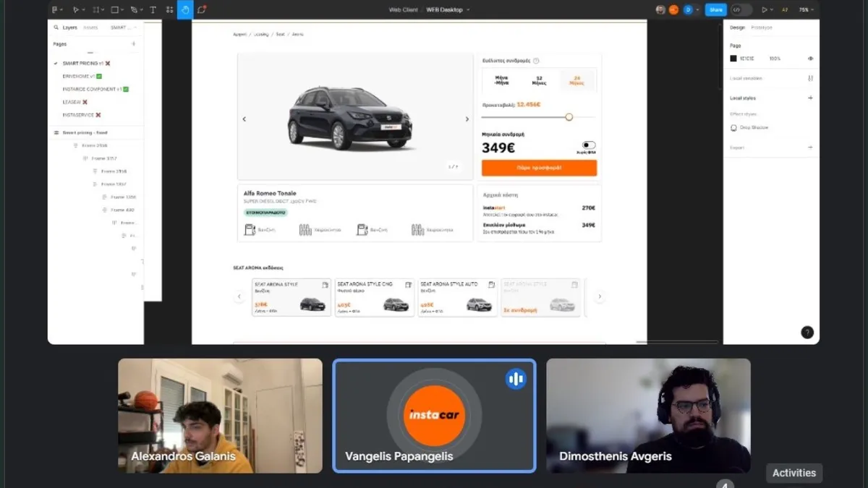Click the orange offer button under 349€
The width and height of the screenshot is (868, 488).
click(x=539, y=168)
